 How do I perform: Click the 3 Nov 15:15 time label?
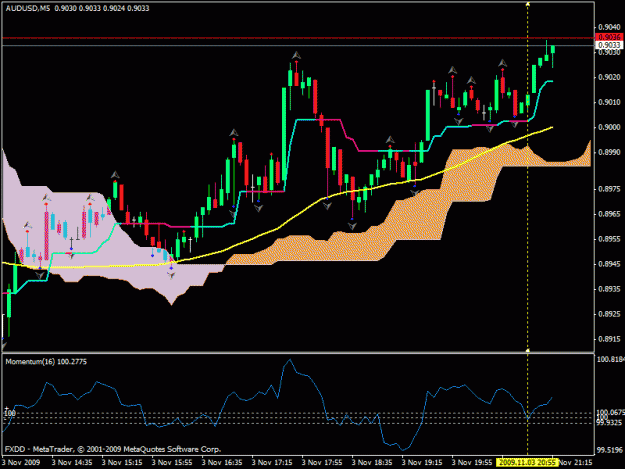122,463
